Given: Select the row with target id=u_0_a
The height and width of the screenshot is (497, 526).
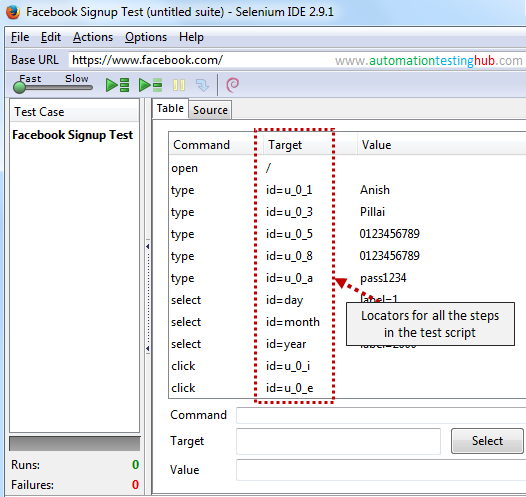Looking at the screenshot, I should pos(348,278).
